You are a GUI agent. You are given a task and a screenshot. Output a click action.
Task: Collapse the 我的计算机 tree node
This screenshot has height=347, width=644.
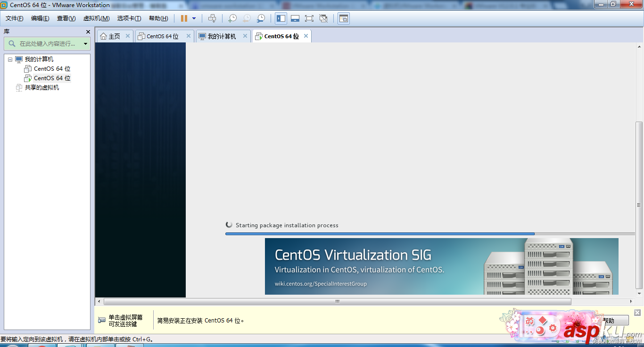[x=10, y=59]
